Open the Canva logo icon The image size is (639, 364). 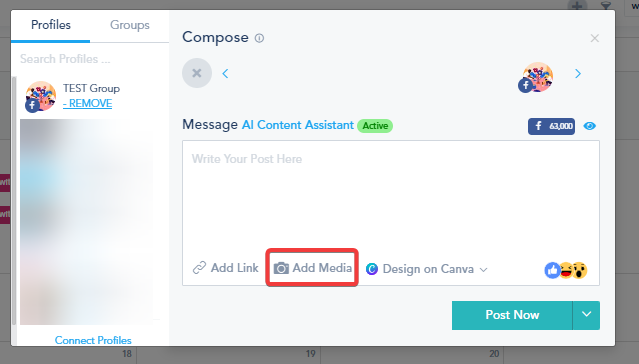coord(372,269)
